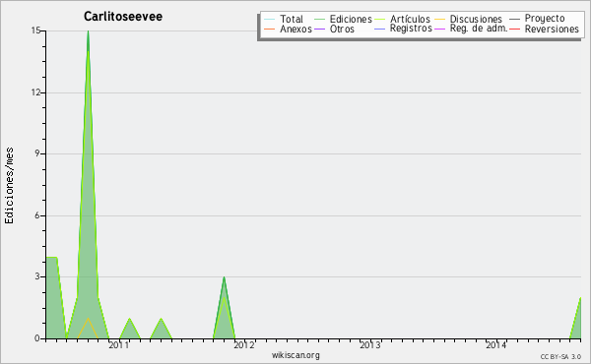Click the chart title Carlitoseevee

coord(123,17)
